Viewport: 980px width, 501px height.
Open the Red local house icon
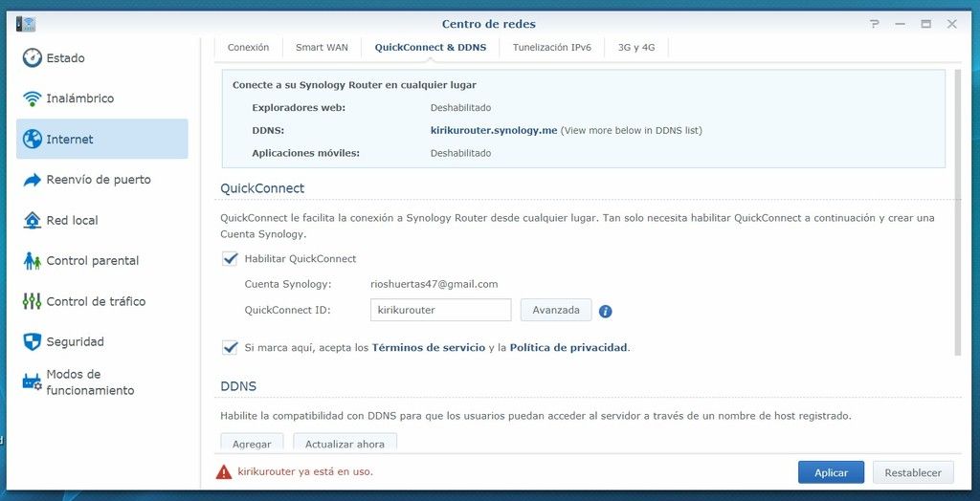pos(32,220)
